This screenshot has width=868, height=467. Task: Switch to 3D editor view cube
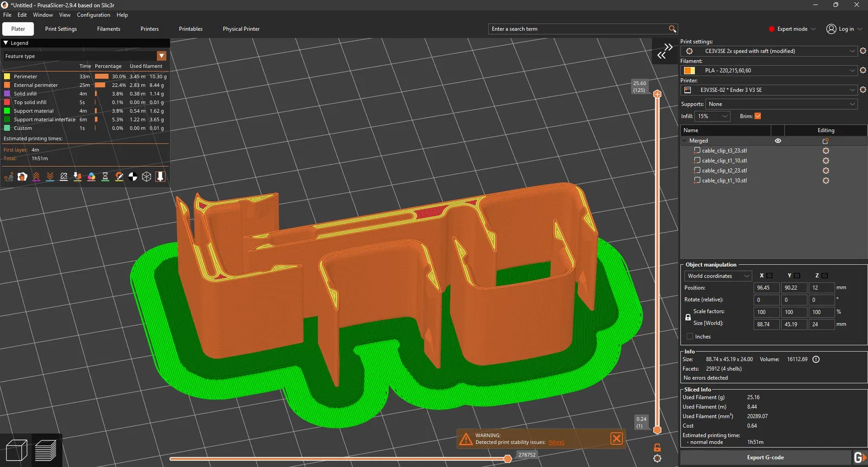[x=16, y=450]
